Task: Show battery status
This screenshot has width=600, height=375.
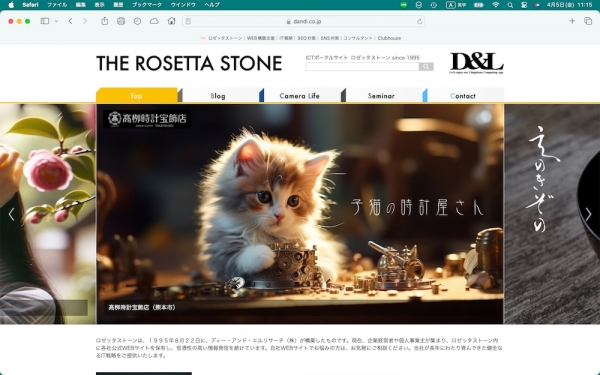Action: click(478, 5)
